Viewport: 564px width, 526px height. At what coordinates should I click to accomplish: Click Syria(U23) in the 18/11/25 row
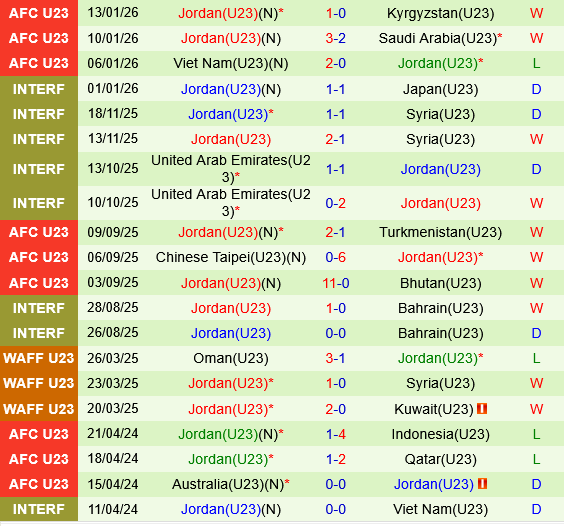click(x=440, y=114)
